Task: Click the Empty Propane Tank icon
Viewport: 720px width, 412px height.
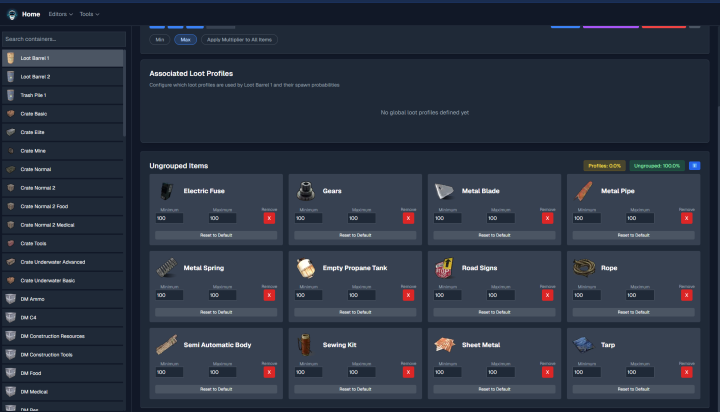Action: (x=305, y=268)
